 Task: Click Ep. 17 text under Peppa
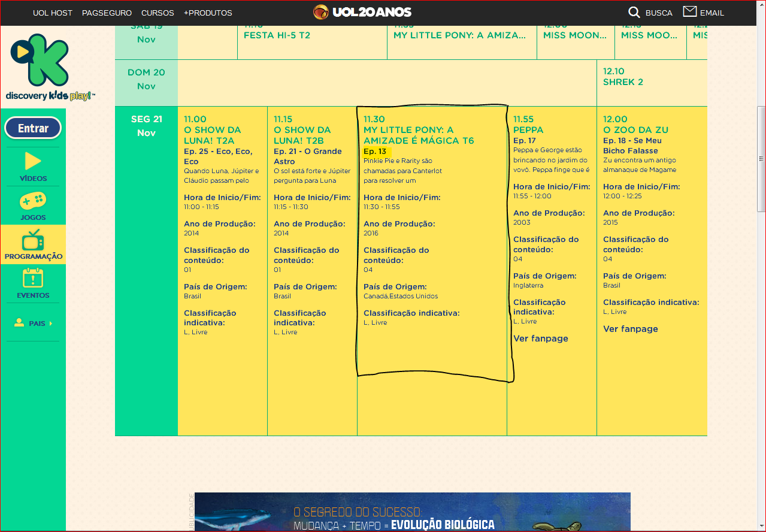(x=525, y=141)
